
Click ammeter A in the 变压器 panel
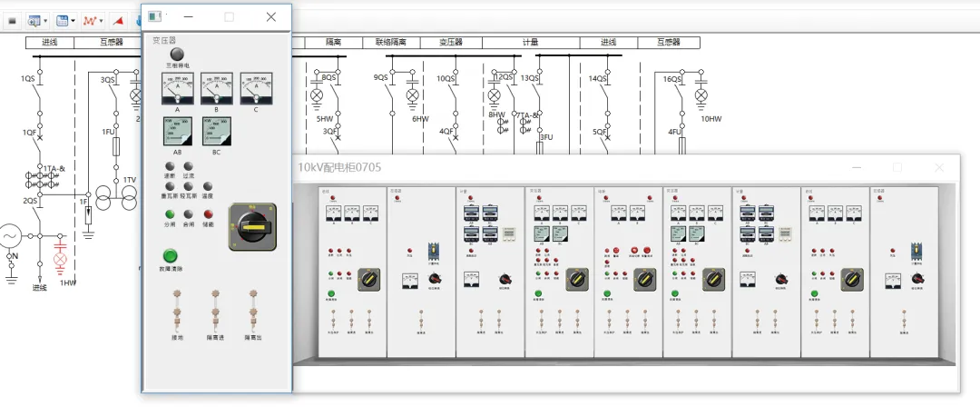point(178,88)
